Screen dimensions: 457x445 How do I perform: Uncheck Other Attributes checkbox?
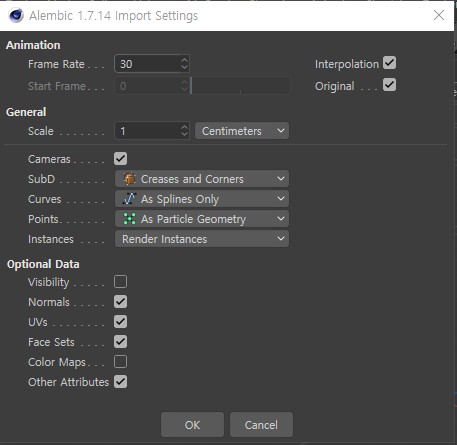pyautogui.click(x=120, y=382)
